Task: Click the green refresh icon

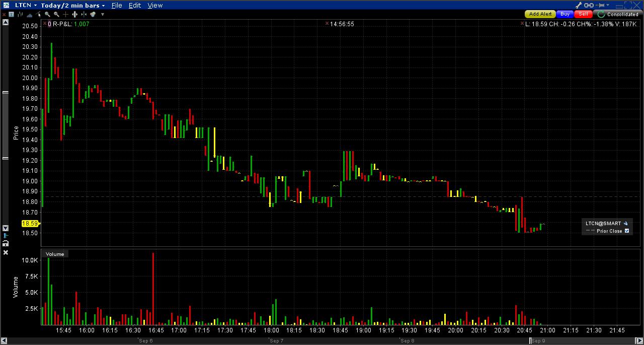Action: (x=601, y=14)
